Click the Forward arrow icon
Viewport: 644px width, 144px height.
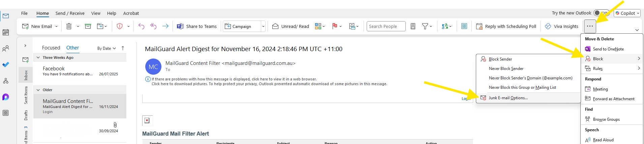(165, 26)
